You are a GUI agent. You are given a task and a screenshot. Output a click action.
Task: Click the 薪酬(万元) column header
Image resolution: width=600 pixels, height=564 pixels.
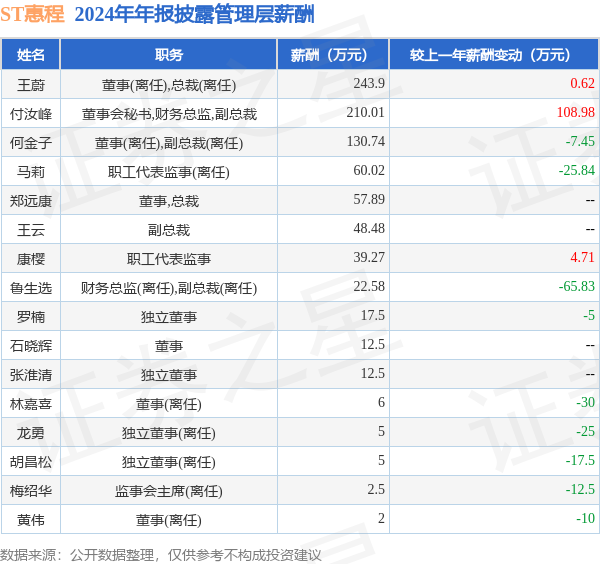(x=333, y=55)
